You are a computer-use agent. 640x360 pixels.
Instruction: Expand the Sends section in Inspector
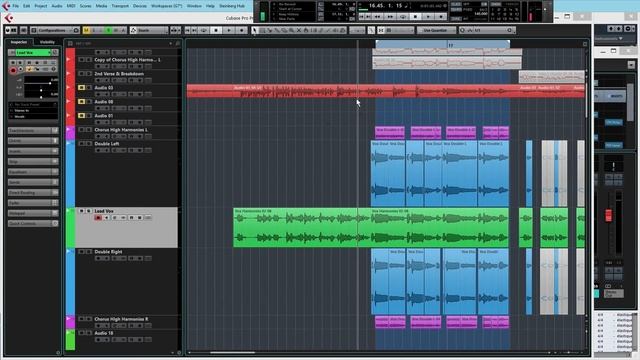point(33,182)
